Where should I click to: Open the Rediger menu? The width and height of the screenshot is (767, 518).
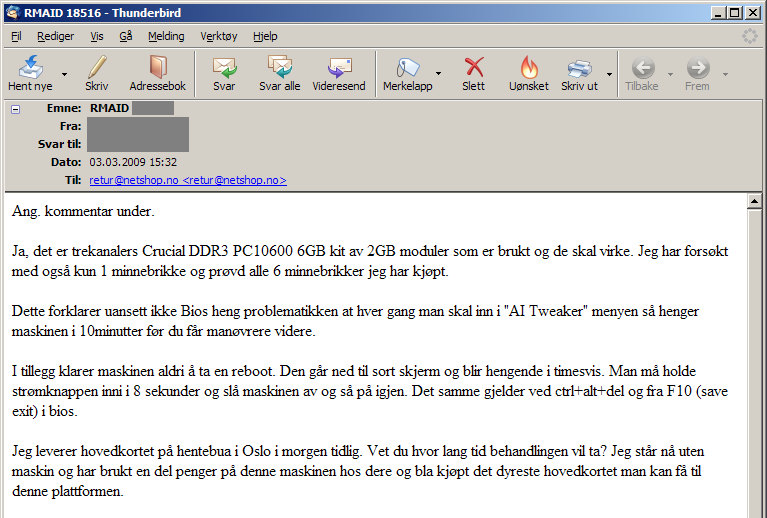pos(55,36)
